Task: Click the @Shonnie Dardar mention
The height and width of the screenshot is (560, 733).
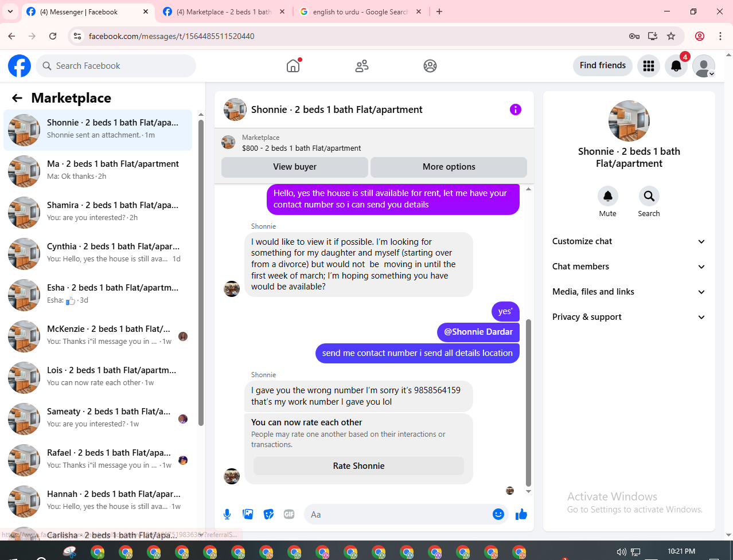Action: [x=478, y=332]
